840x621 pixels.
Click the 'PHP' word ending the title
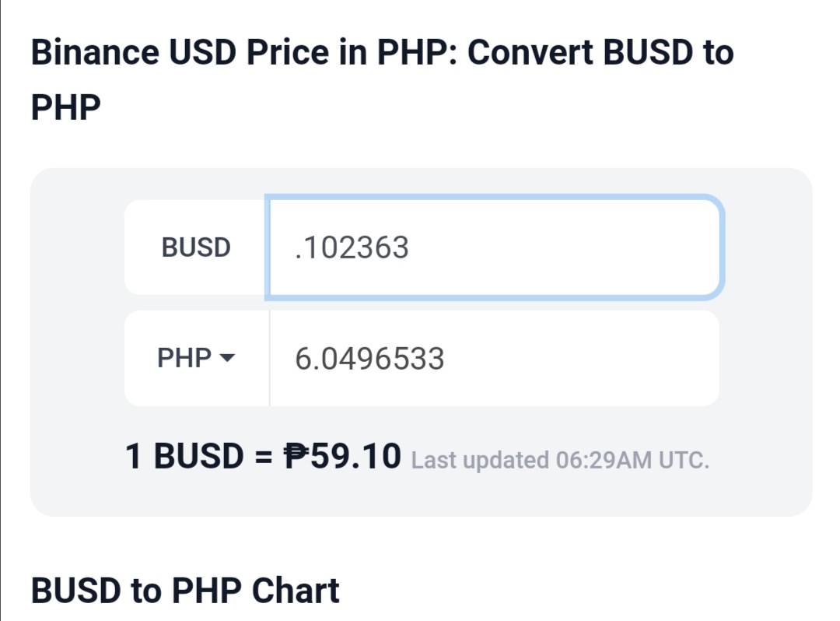66,107
